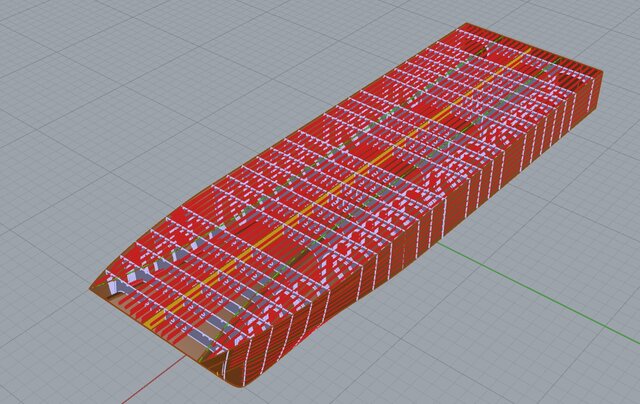640x404 pixels.
Task: Click the empty grid area in the bottom-left corner
Action: point(50,360)
